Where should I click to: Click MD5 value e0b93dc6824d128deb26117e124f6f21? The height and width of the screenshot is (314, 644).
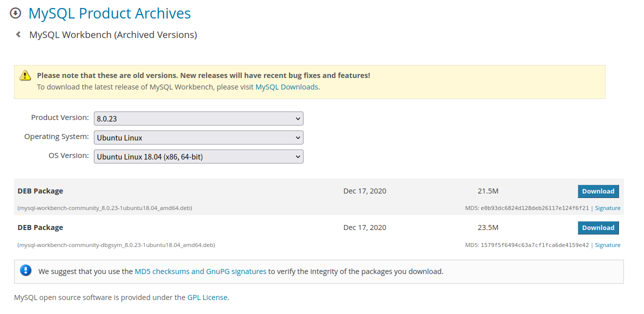(x=535, y=208)
